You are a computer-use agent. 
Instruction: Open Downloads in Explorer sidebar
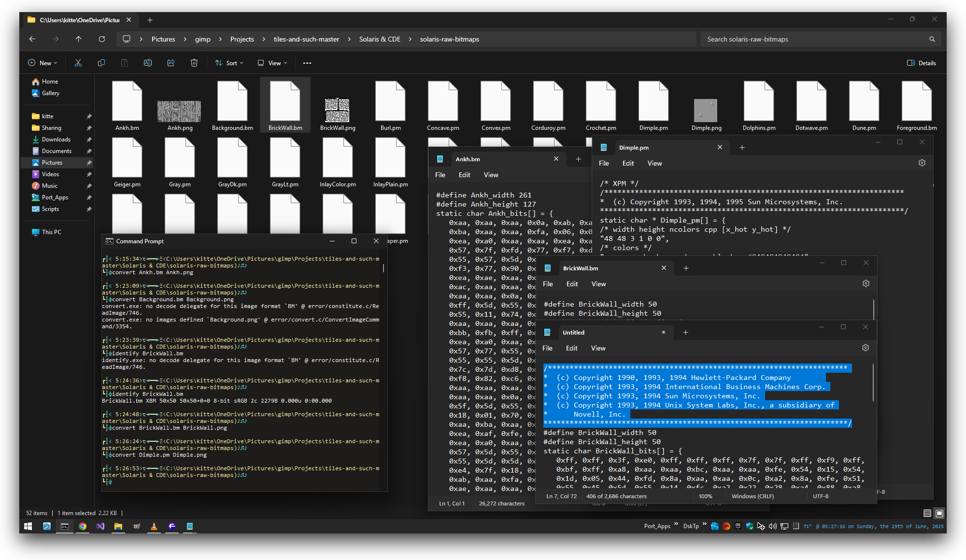pyautogui.click(x=56, y=140)
